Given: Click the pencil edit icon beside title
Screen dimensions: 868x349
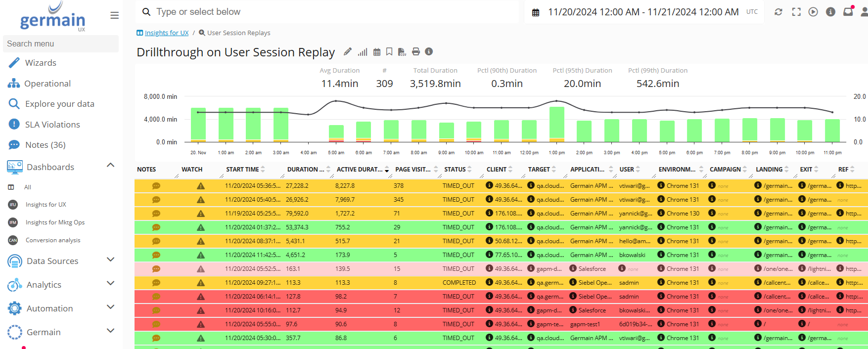Looking at the screenshot, I should (x=348, y=52).
